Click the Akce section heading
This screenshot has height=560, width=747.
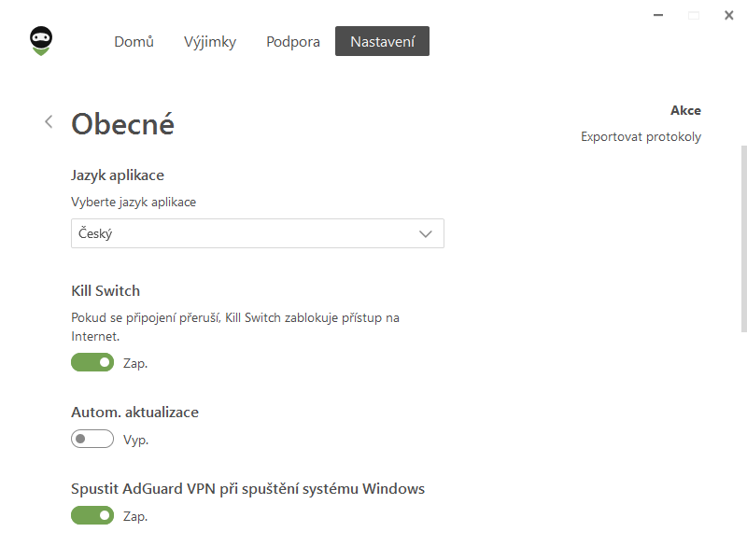pyautogui.click(x=685, y=110)
